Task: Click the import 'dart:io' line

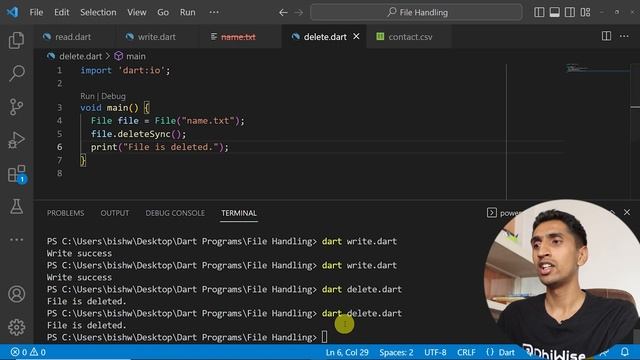Action: (125, 70)
